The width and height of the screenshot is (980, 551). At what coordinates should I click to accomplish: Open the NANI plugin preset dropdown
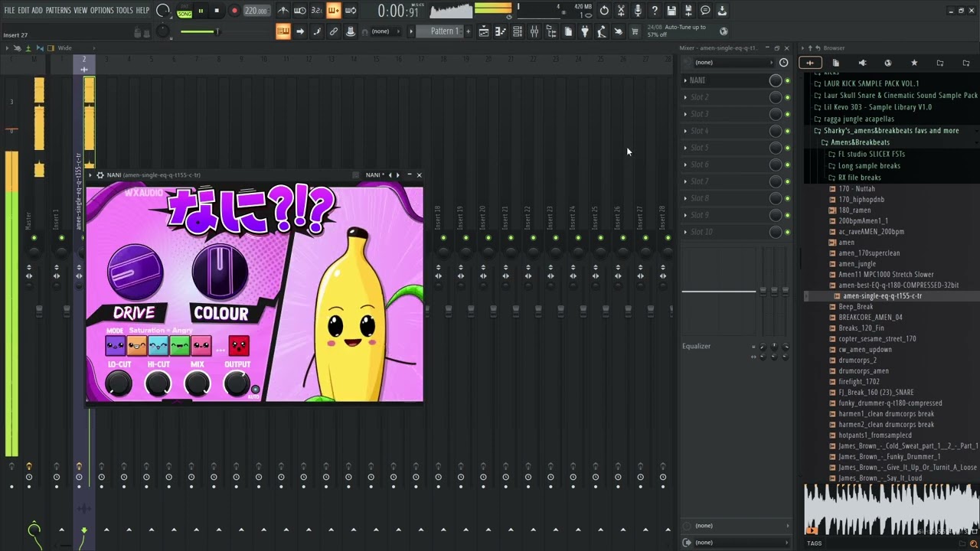coord(375,175)
